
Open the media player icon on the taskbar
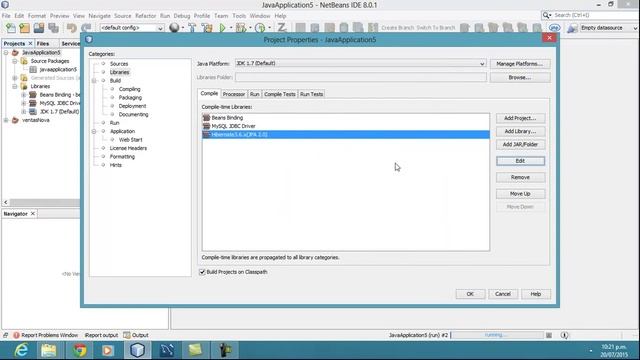point(108,350)
